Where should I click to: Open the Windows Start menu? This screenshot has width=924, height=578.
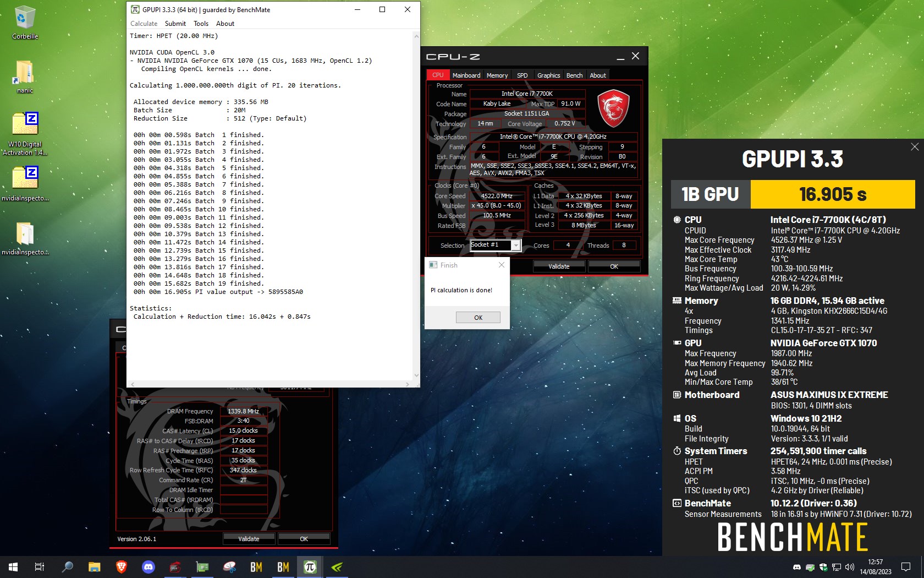click(13, 566)
